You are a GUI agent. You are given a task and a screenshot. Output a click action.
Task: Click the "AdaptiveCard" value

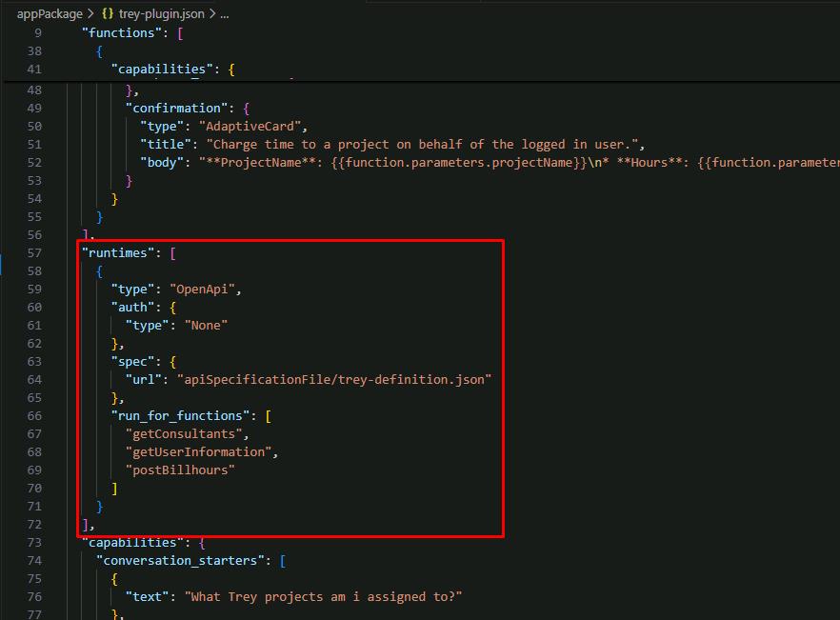pos(250,127)
